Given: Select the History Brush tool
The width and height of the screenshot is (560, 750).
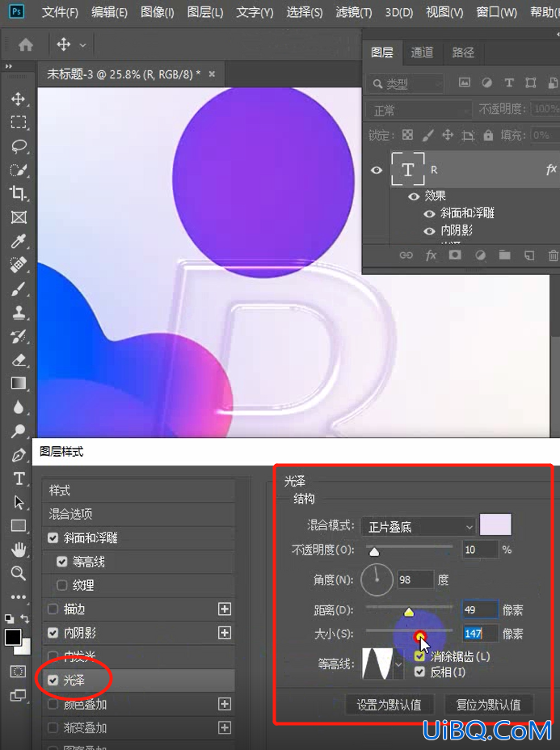Looking at the screenshot, I should [x=18, y=336].
